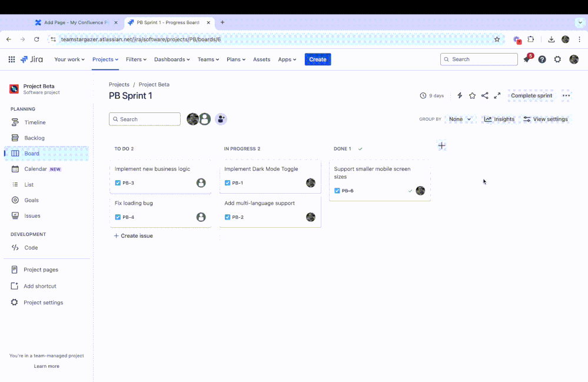Click Add shortcut in sidebar
Viewport: 588px width, 382px height.
click(x=46, y=286)
